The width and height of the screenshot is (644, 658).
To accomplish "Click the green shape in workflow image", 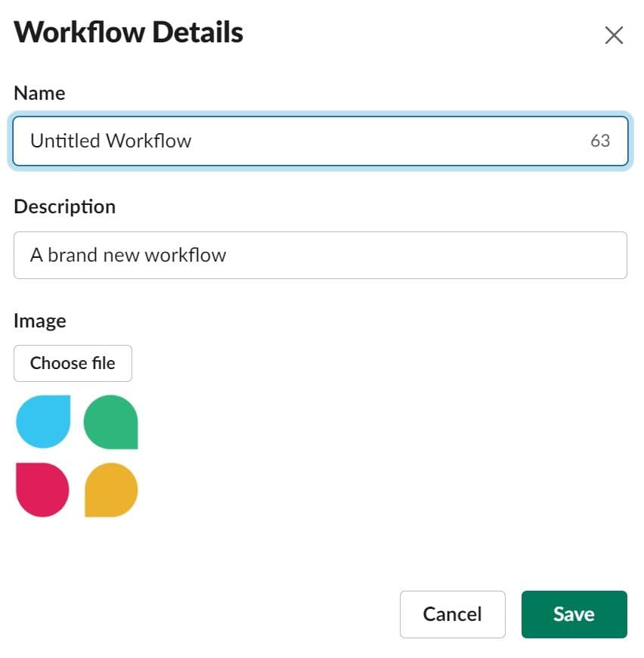I will click(110, 422).
